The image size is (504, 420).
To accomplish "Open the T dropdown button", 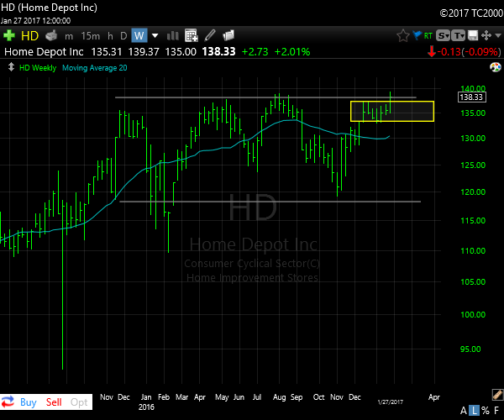I will click(458, 35).
